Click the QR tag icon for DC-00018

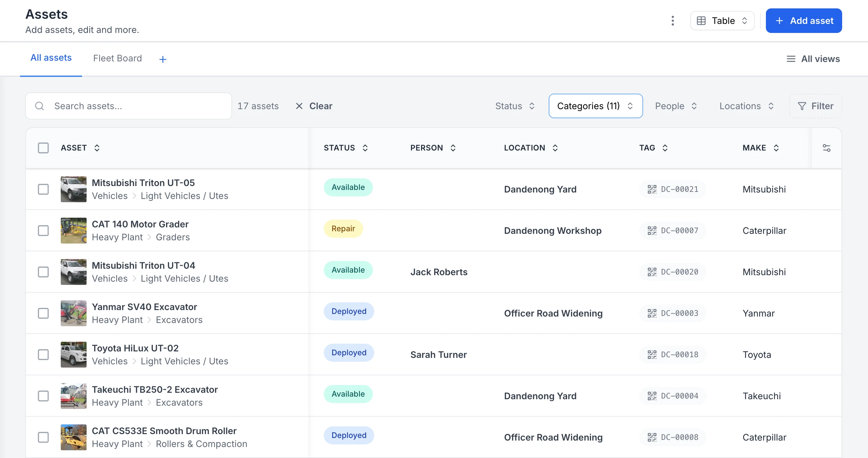click(x=652, y=355)
